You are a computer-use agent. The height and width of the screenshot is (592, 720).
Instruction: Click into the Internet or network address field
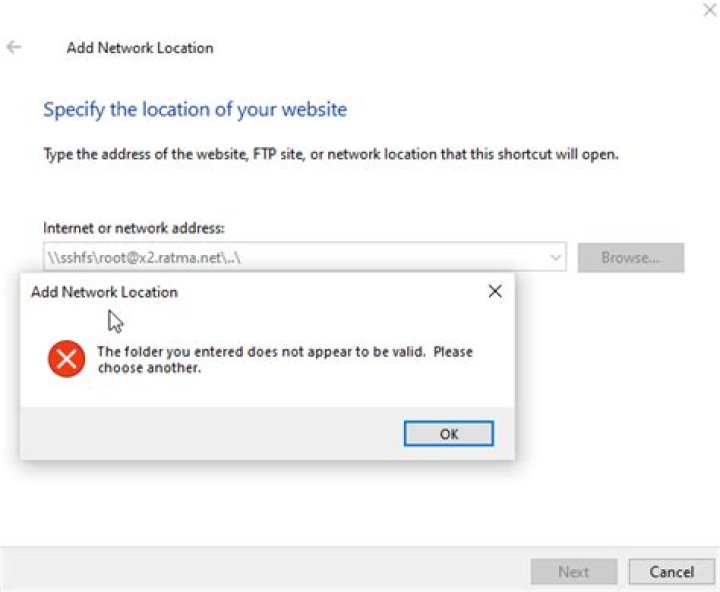296,257
